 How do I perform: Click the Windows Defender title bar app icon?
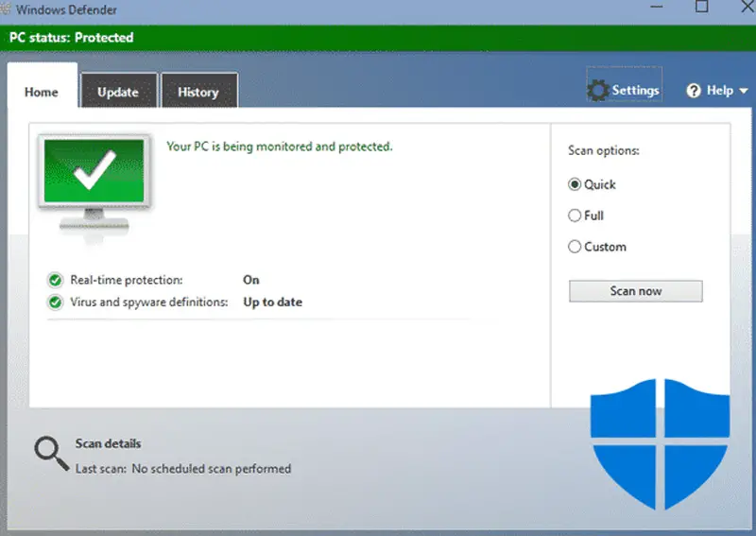(x=5, y=9)
